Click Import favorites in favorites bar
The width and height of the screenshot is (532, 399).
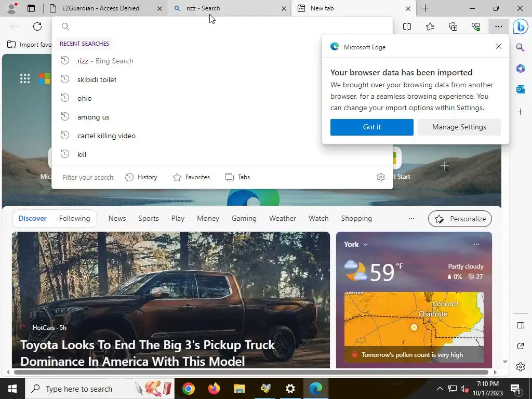29,45
